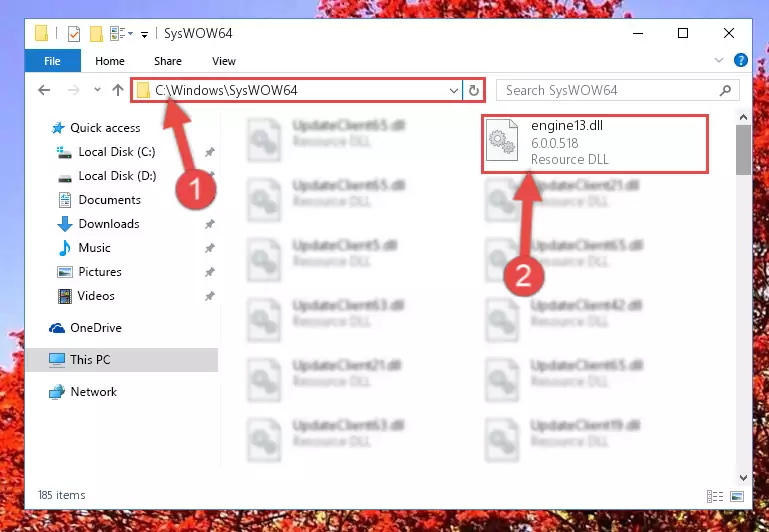Screen dimensions: 769x532
Task: Switch to the View tab
Action: [x=224, y=61]
